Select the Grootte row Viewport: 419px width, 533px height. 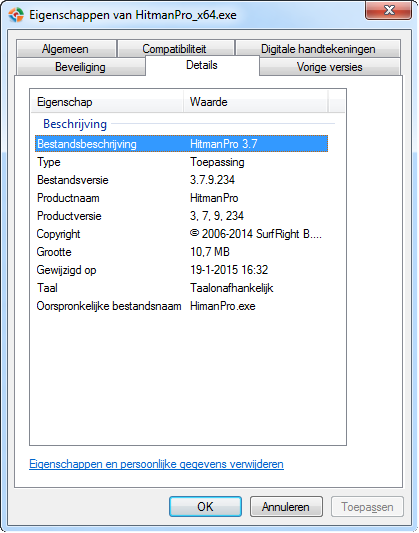pos(181,252)
